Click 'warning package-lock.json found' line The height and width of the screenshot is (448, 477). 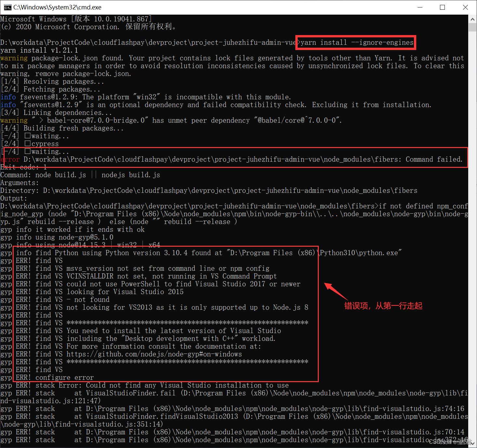pos(232,66)
